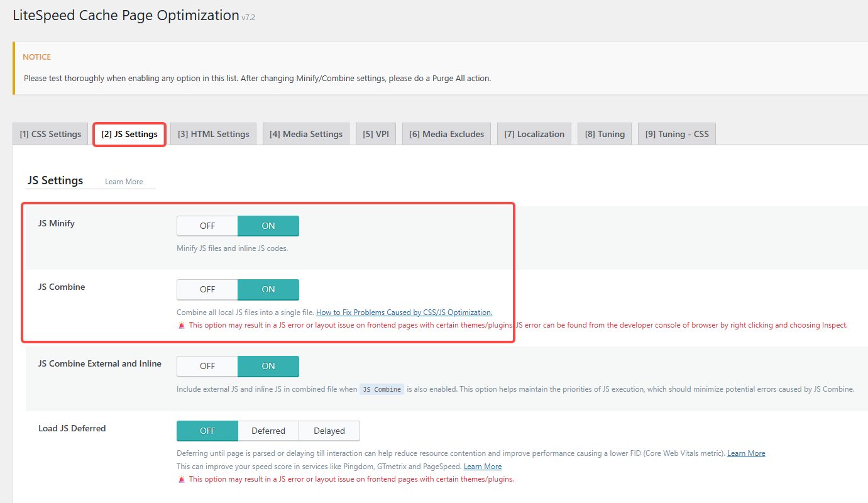The image size is (868, 503).
Task: Set Load JS Deferred to Deferred
Action: click(268, 431)
